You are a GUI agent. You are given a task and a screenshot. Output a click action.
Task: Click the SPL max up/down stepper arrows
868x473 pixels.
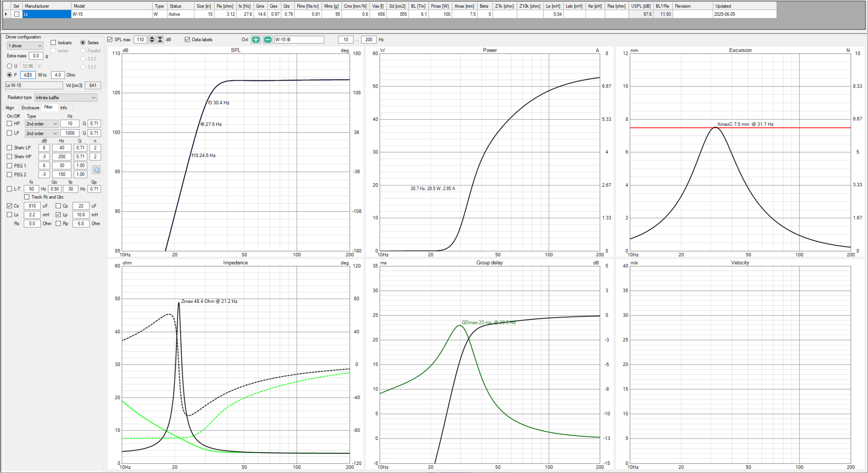(x=152, y=39)
